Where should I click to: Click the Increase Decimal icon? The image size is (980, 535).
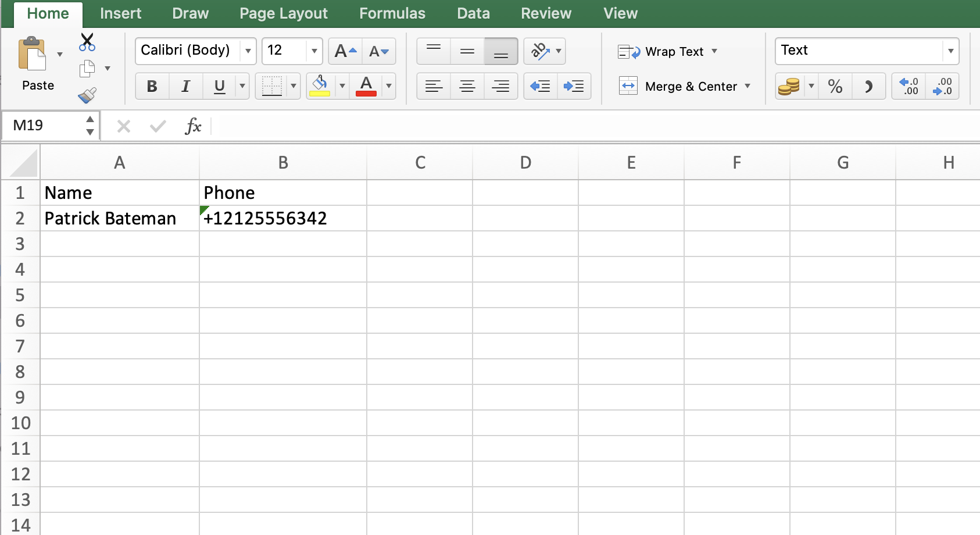tap(909, 87)
